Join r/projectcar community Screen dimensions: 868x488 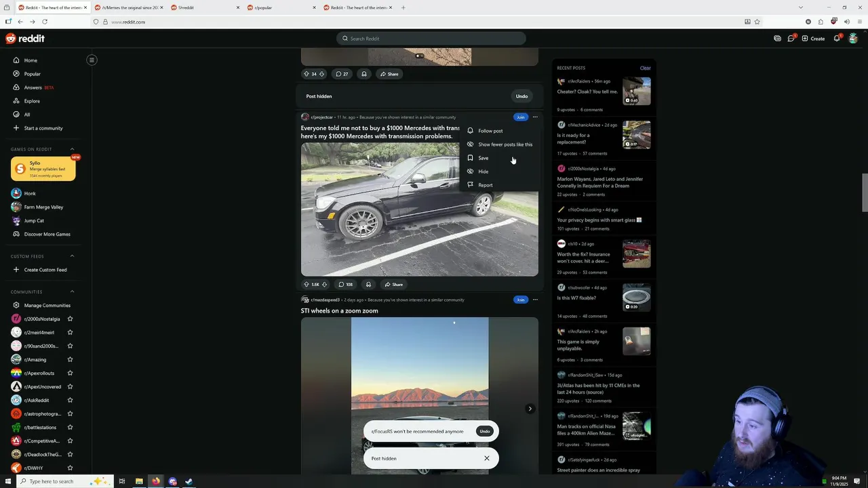(x=520, y=117)
